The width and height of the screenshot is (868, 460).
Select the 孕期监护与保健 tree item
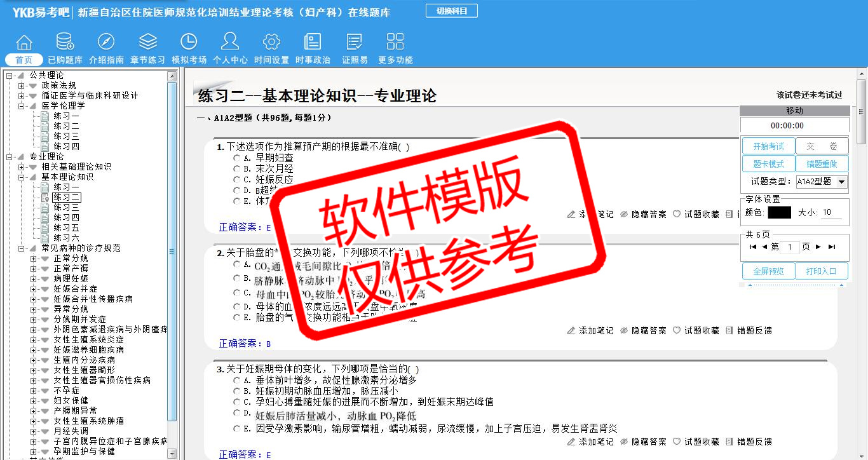85,451
